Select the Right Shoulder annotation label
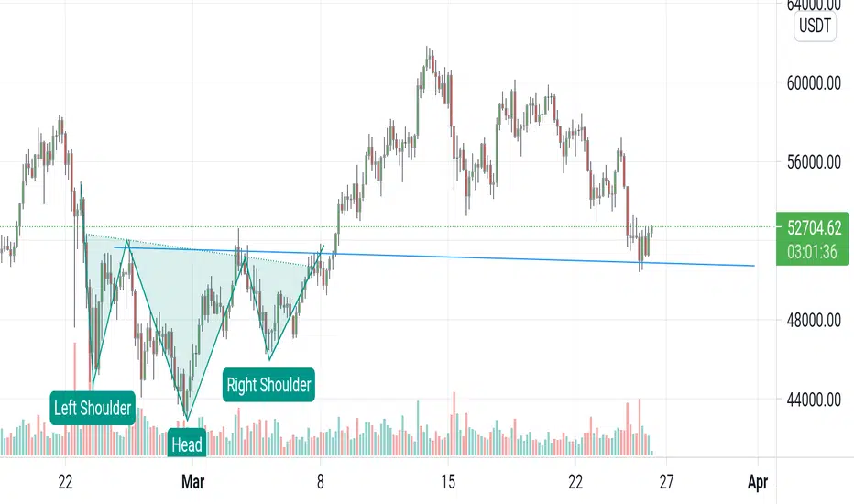Viewport: 854px width, 504px height. 268,385
